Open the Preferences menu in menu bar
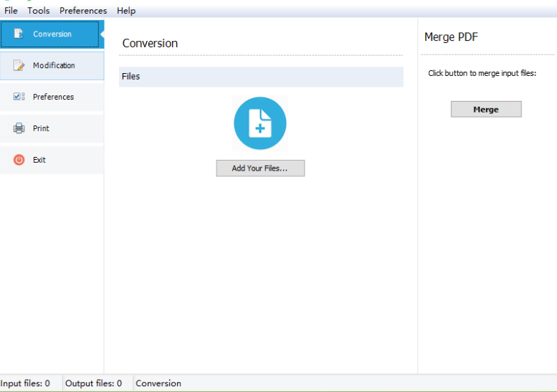This screenshot has height=392, width=557. pyautogui.click(x=83, y=11)
